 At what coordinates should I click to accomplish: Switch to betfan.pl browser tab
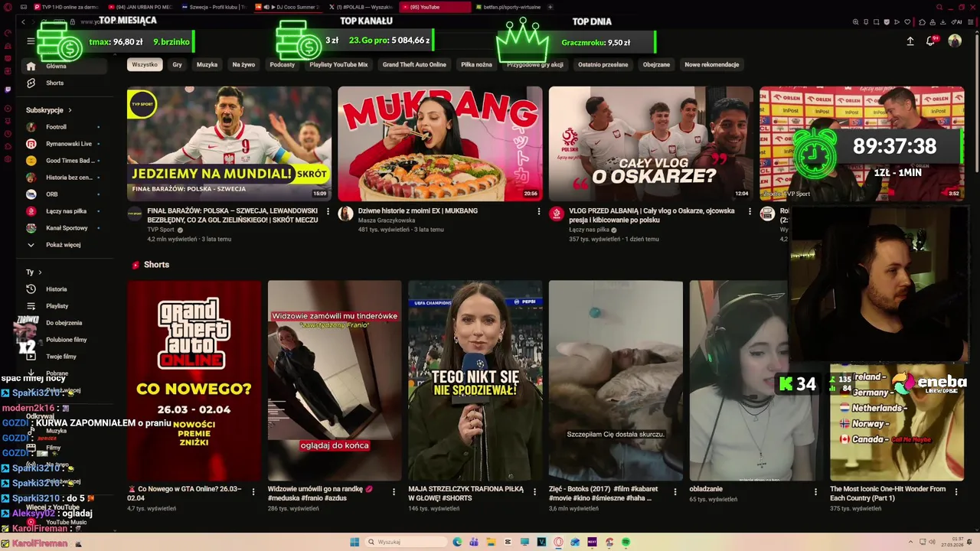click(x=509, y=7)
